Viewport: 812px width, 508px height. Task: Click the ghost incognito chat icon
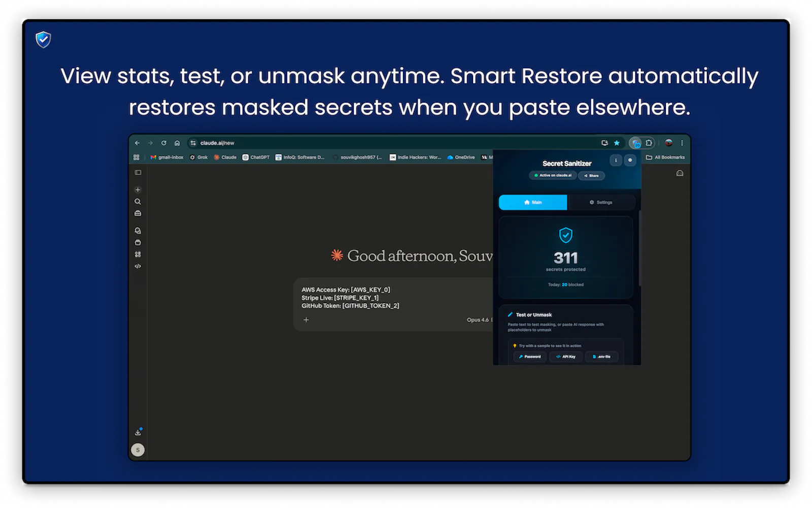[680, 173]
